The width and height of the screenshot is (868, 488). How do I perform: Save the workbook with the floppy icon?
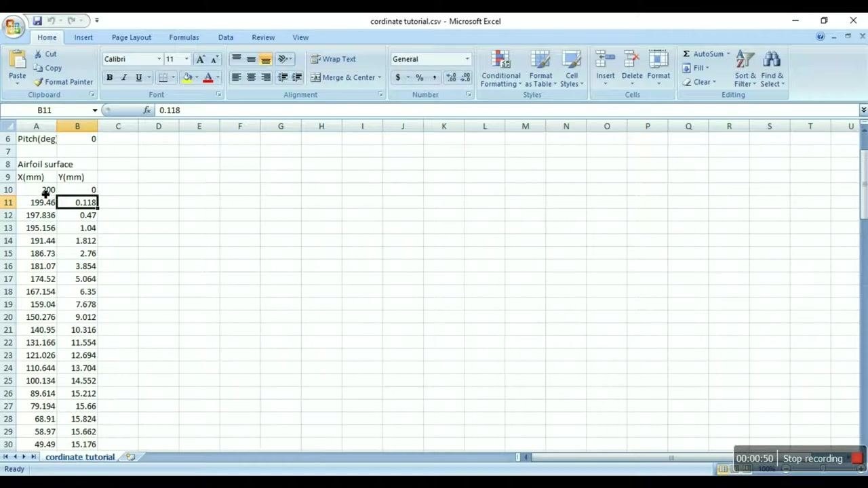[37, 21]
